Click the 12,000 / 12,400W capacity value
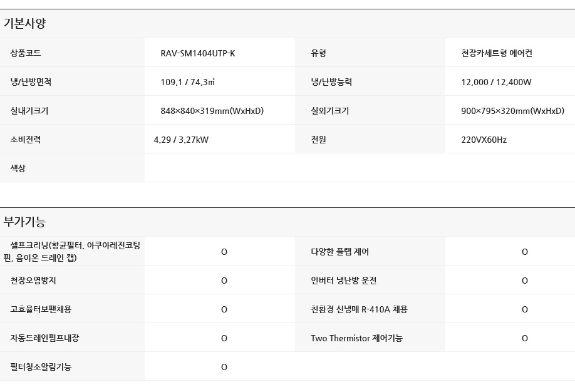The height and width of the screenshot is (392, 575). 496,82
